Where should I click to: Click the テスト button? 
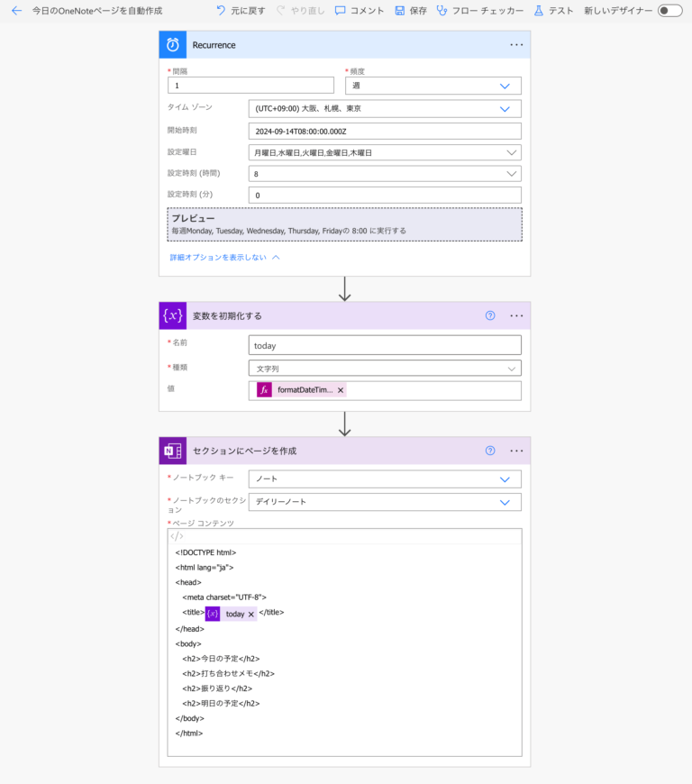pos(553,11)
